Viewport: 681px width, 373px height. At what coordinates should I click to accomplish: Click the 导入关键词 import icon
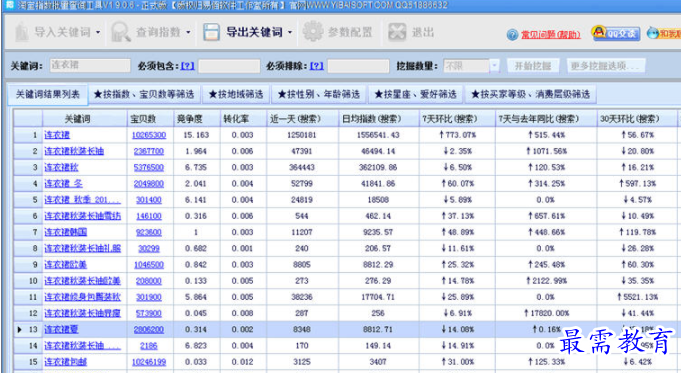[x=21, y=32]
